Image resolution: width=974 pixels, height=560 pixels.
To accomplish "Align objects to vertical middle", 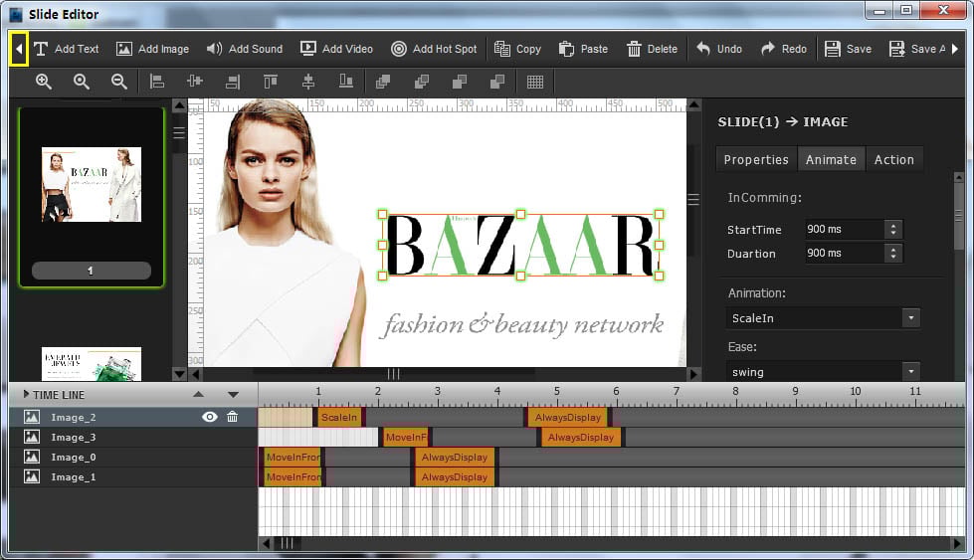I will (x=308, y=82).
